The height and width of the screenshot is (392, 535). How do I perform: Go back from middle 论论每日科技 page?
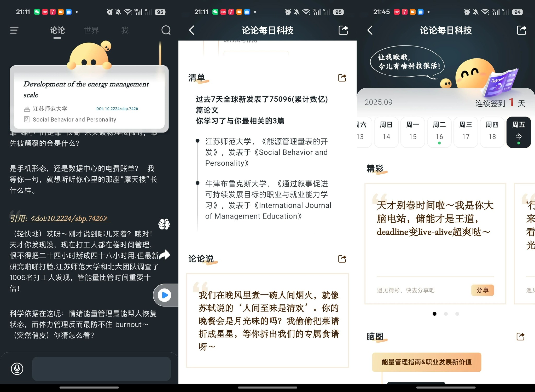coord(192,30)
